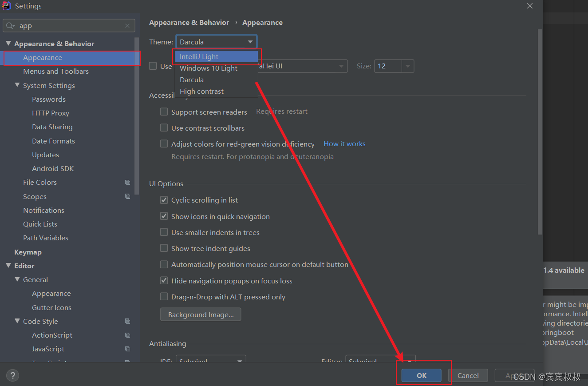Uncheck Hide navigation popups on focus loss
Screen dimensions: 588x386
[x=164, y=281]
